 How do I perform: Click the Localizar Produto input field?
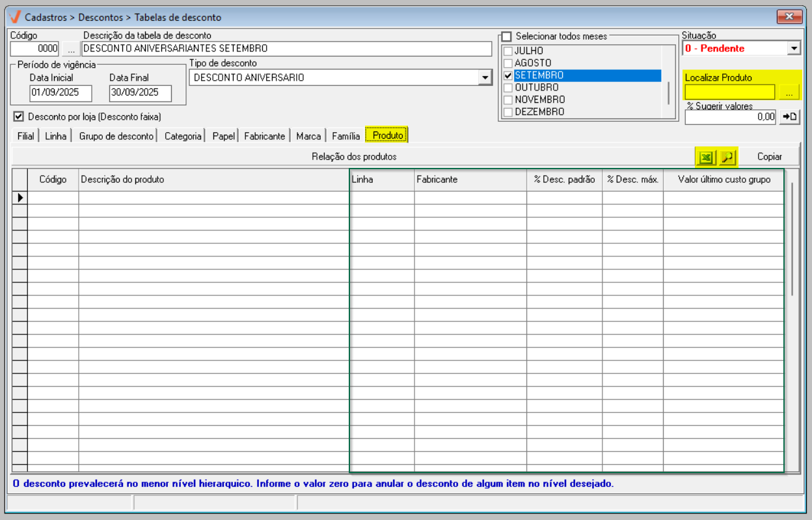tap(729, 92)
